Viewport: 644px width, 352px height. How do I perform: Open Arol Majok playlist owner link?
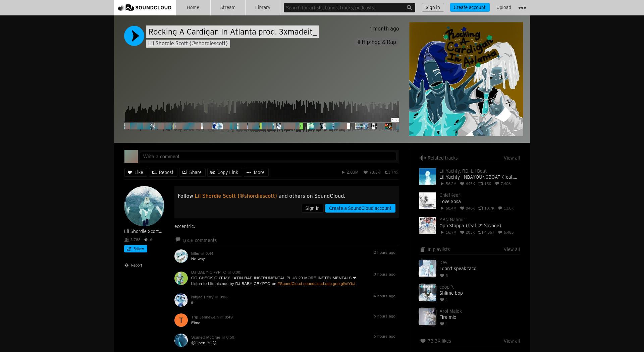[450, 311]
